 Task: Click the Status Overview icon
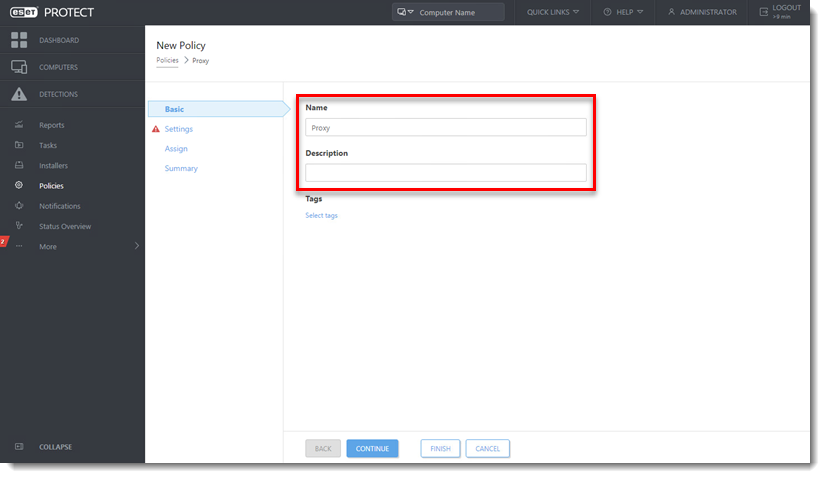pos(19,226)
